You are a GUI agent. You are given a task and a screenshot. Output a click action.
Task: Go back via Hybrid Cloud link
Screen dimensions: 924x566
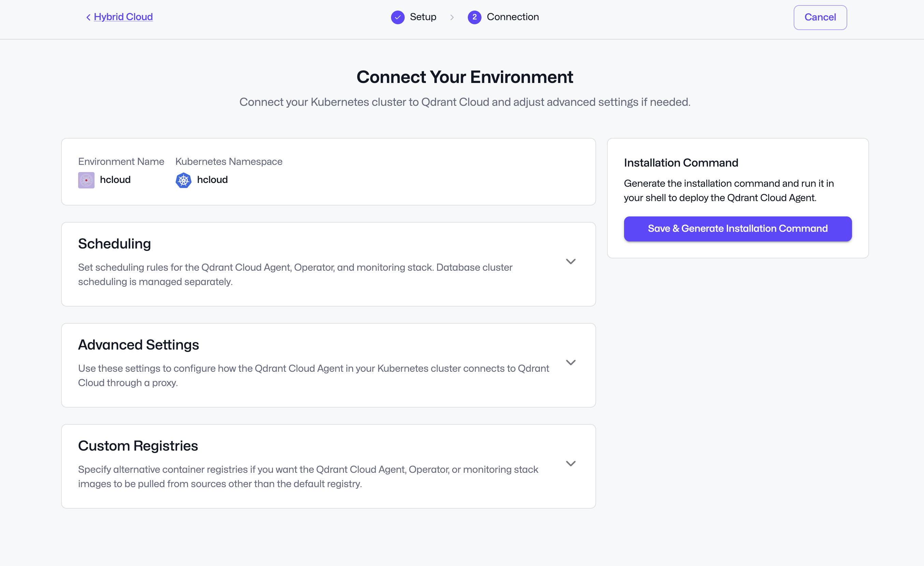(x=123, y=17)
